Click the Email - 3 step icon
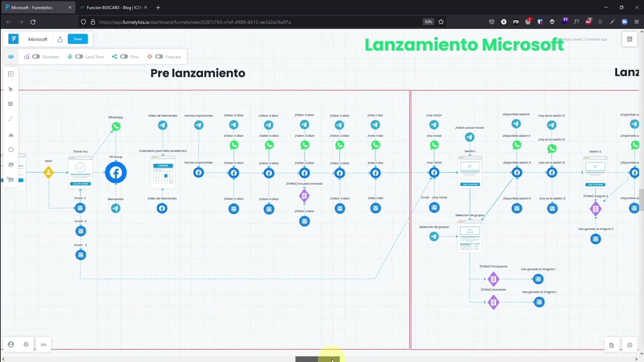Image resolution: width=644 pixels, height=362 pixels. point(80,255)
